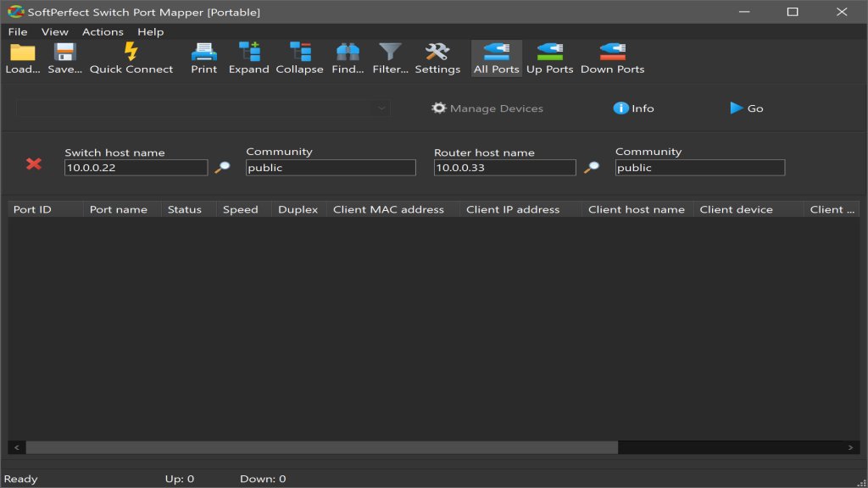Image resolution: width=868 pixels, height=488 pixels.
Task: Sort by Port ID column header
Action: point(46,210)
